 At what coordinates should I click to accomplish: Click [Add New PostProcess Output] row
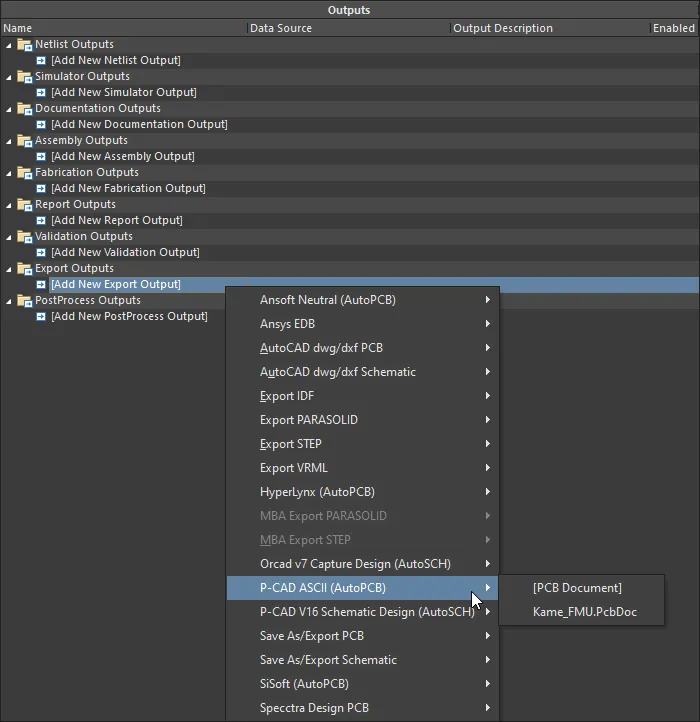click(129, 316)
